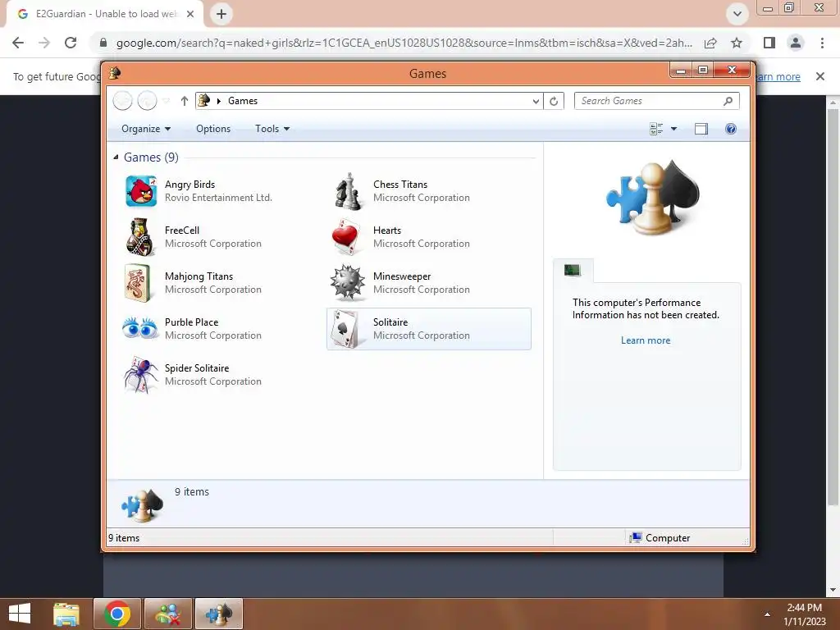840x630 pixels.
Task: Dismiss the Chrome notification bar
Action: (x=819, y=76)
